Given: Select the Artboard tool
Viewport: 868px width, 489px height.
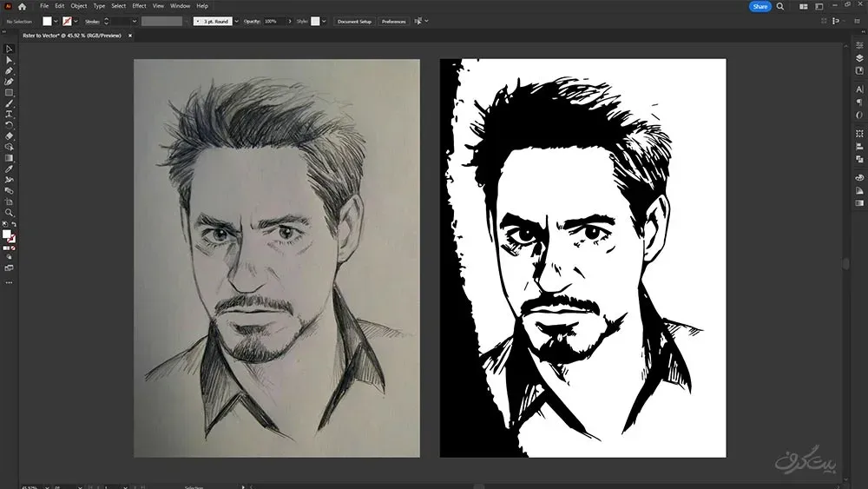Looking at the screenshot, I should click(9, 202).
